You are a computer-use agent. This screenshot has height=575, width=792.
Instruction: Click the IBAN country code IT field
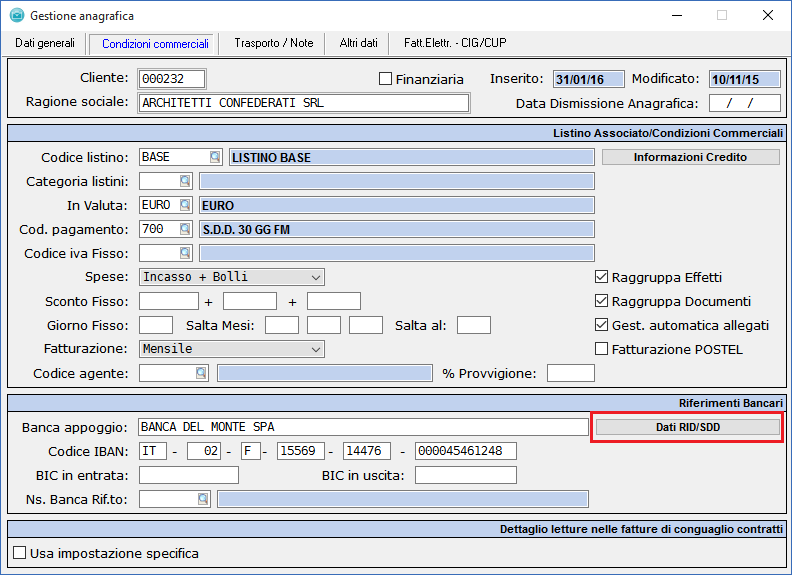coord(153,451)
